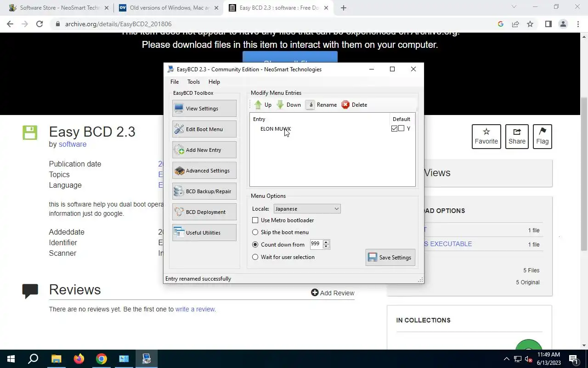Open View Settings in EasyBCD Toolbox

[204, 109]
